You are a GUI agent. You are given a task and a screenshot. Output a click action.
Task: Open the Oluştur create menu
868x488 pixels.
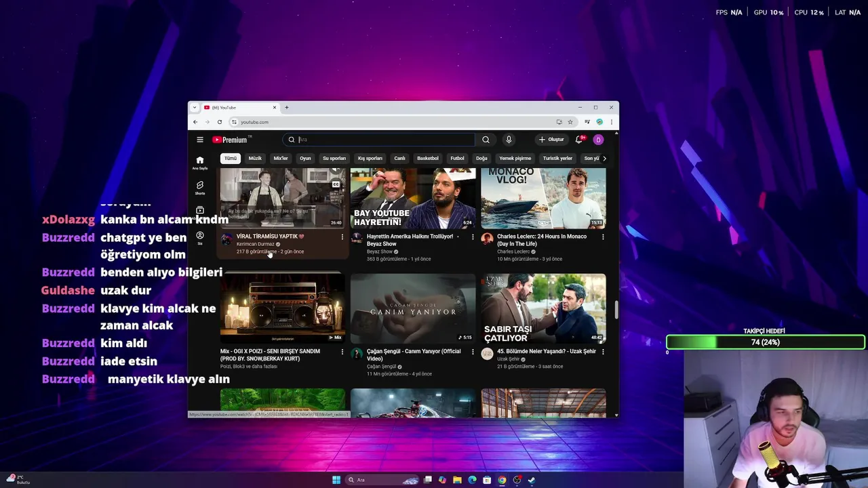click(x=551, y=140)
